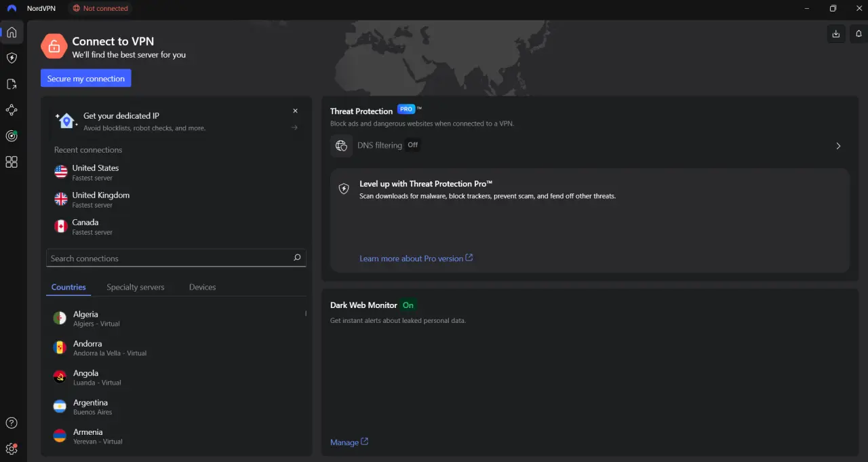Viewport: 868px width, 462px height.
Task: Switch to the Specialty servers tab
Action: point(135,287)
